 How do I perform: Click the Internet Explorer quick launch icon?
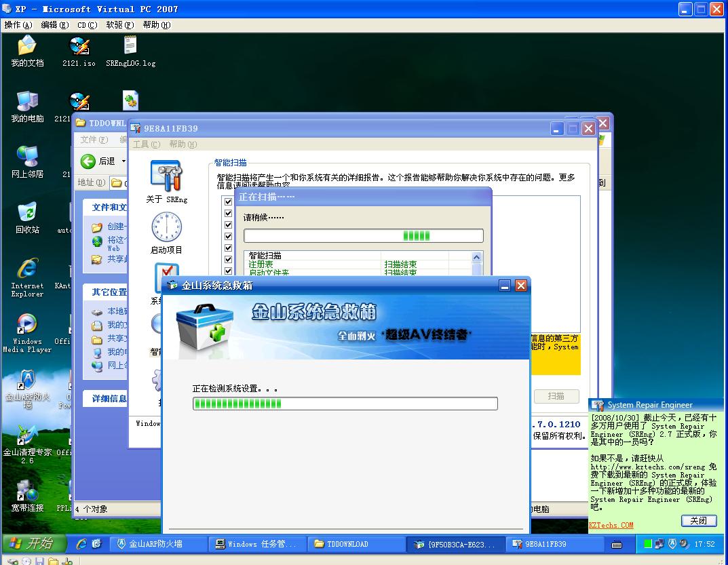[x=81, y=544]
